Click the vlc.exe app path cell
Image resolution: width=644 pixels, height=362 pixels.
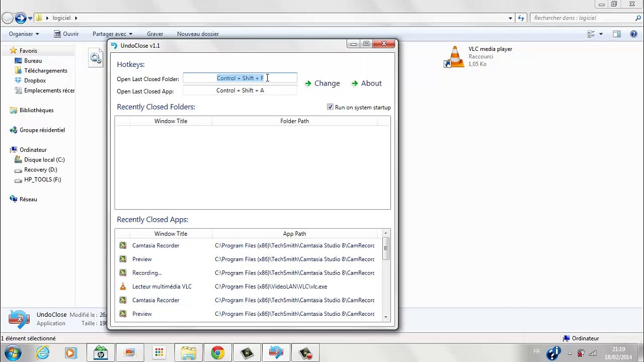pos(271,287)
